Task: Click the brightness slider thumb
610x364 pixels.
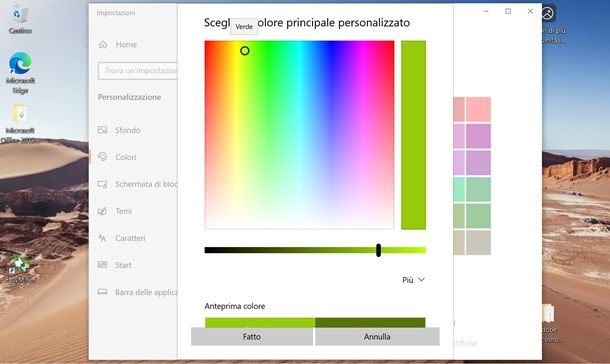Action: 378,250
